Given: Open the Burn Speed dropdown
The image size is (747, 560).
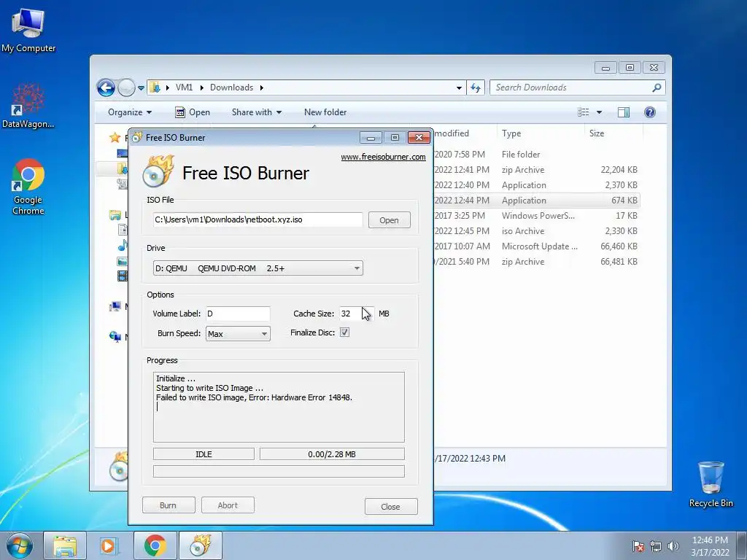Looking at the screenshot, I should coord(264,334).
